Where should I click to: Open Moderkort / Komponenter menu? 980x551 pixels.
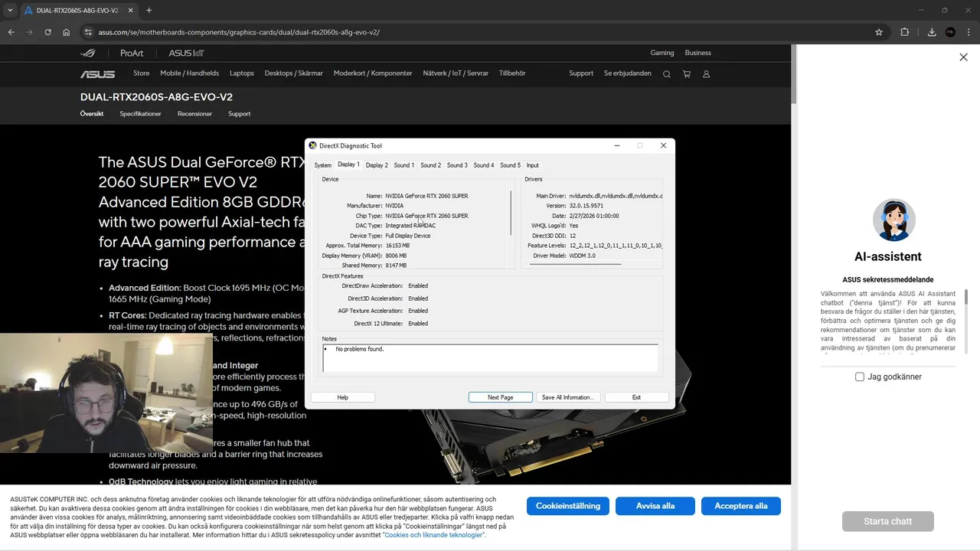pyautogui.click(x=373, y=73)
